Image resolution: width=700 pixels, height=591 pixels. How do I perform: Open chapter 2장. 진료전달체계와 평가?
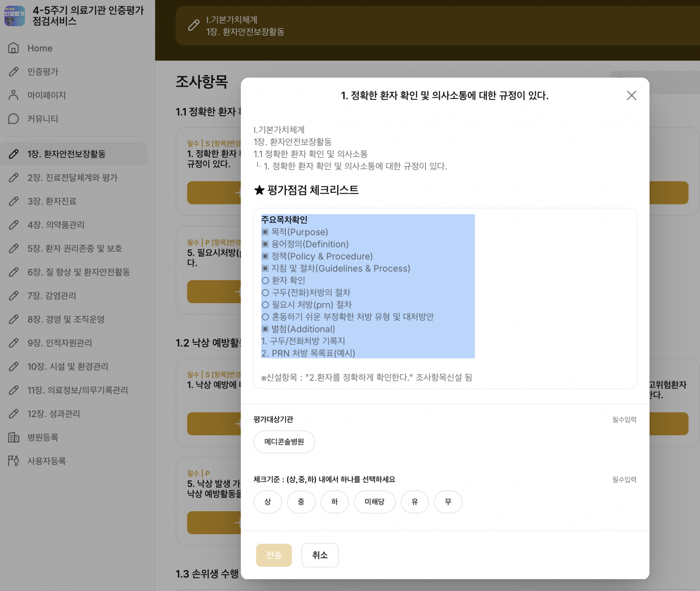tap(72, 177)
